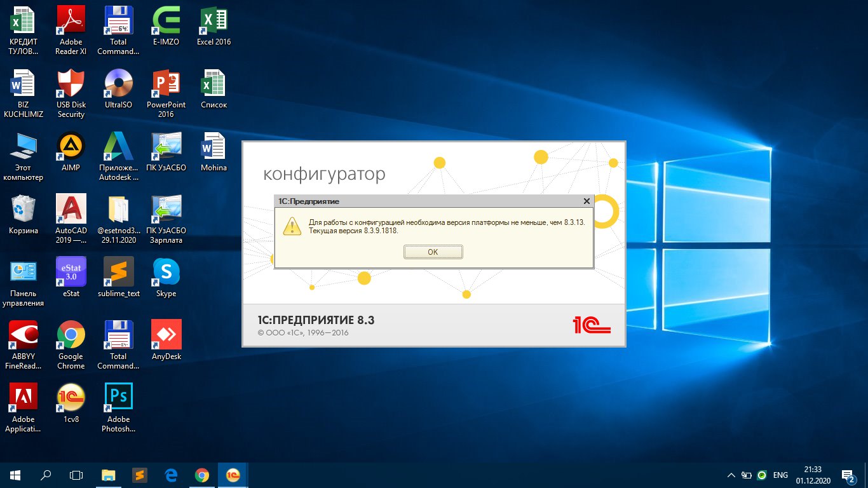Select Total Commander icon beside AnyDesk
The height and width of the screenshot is (488, 868).
(x=118, y=345)
